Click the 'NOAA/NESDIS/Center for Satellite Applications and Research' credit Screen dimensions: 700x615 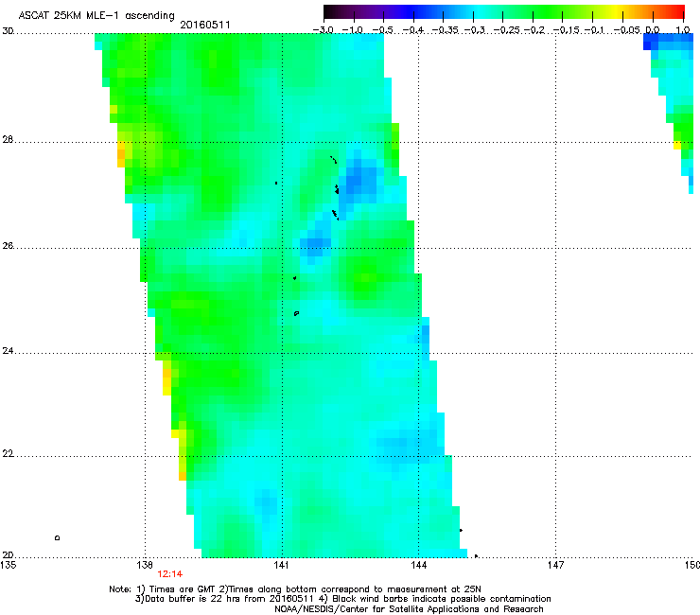(x=409, y=609)
